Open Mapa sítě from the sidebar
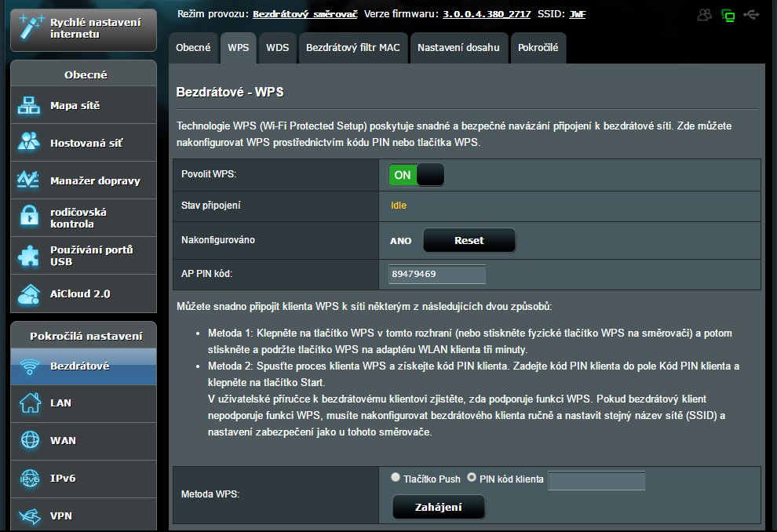This screenshot has width=777, height=532. 83,105
